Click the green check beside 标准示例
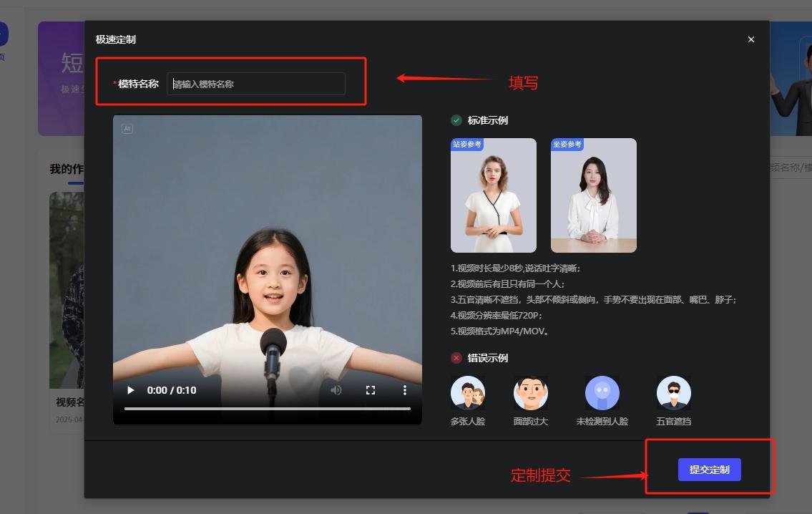Viewport: 812px width, 514px height. pyautogui.click(x=456, y=120)
